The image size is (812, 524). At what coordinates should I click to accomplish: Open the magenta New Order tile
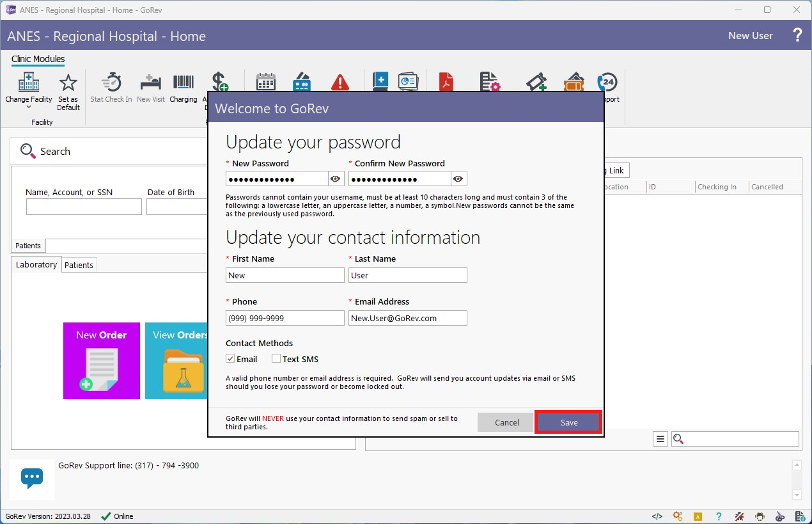[x=102, y=361]
